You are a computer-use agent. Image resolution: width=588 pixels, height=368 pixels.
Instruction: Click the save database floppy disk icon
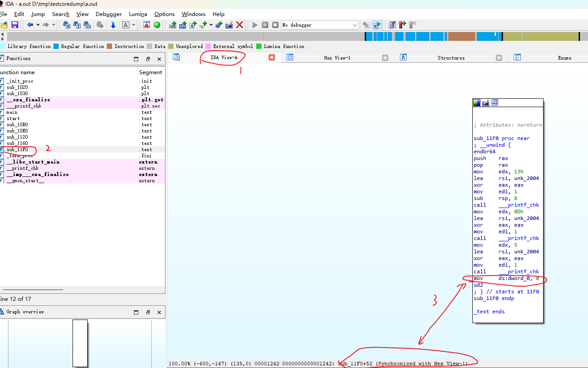pyautogui.click(x=15, y=25)
